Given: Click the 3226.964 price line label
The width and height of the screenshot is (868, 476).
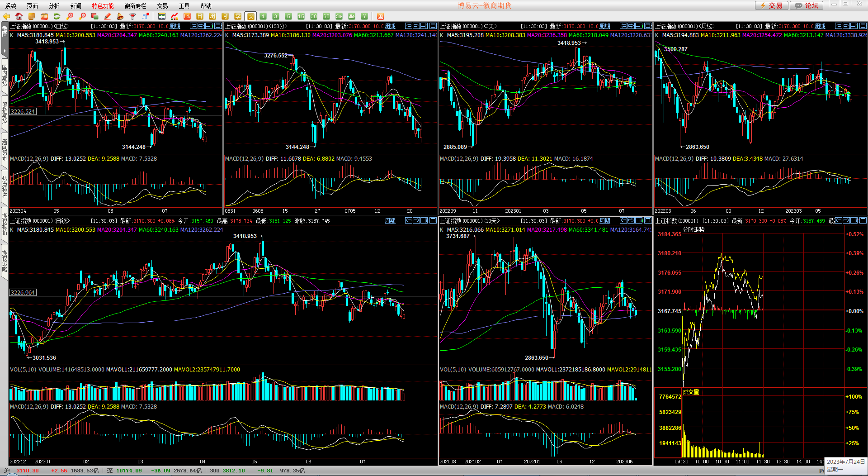Looking at the screenshot, I should (23, 293).
